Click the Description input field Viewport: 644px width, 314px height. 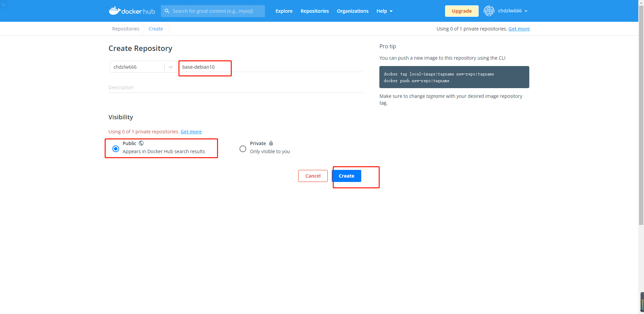236,87
